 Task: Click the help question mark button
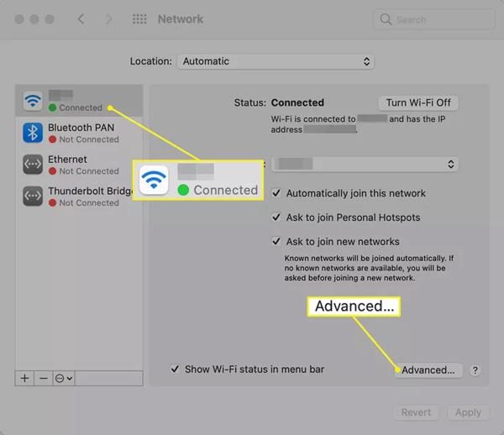[475, 370]
